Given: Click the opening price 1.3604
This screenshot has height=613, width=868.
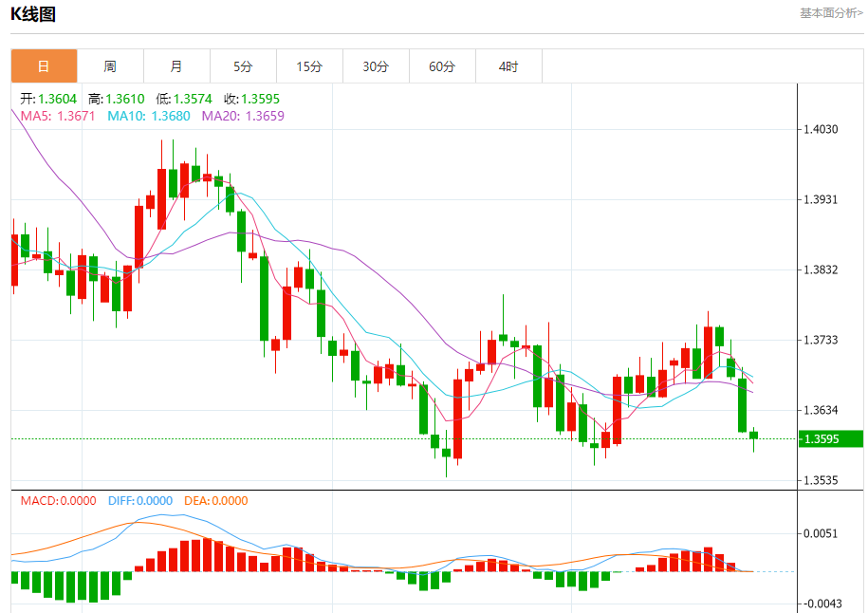Looking at the screenshot, I should (x=57, y=99).
